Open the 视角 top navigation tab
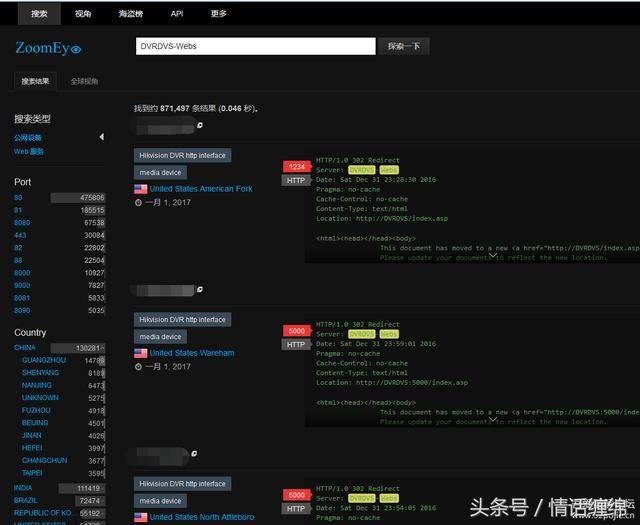This screenshot has width=640, height=525. (x=83, y=14)
